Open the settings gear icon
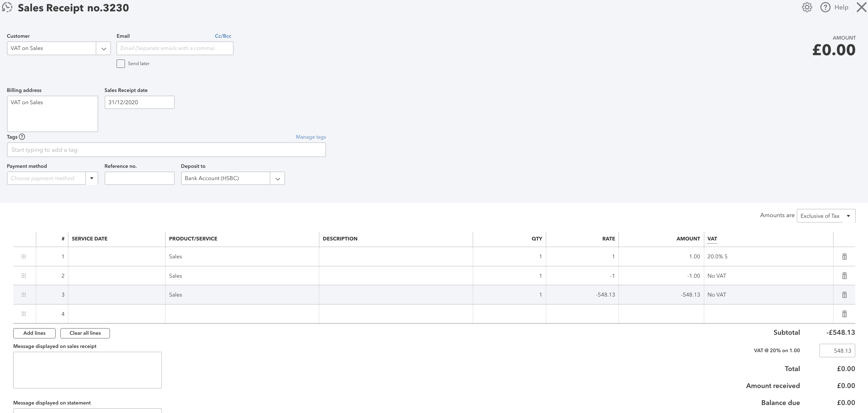Image resolution: width=868 pixels, height=413 pixels. [x=807, y=7]
